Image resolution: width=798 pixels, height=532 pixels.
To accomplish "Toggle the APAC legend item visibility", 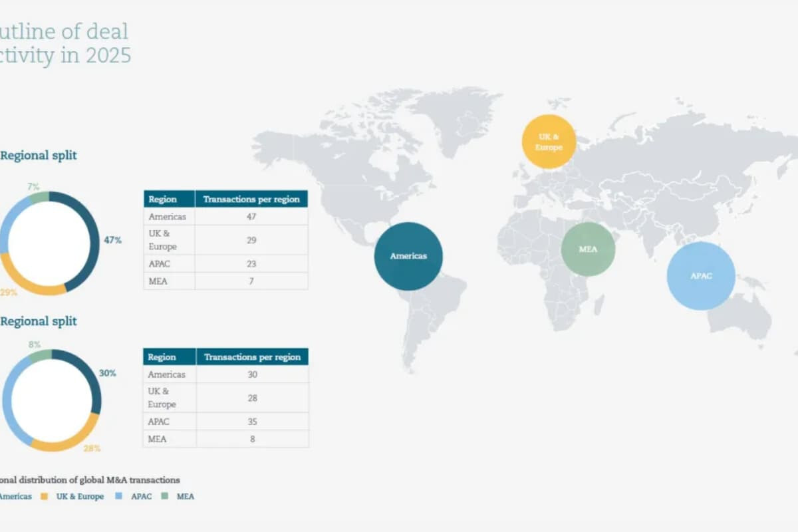I will 142,496.
